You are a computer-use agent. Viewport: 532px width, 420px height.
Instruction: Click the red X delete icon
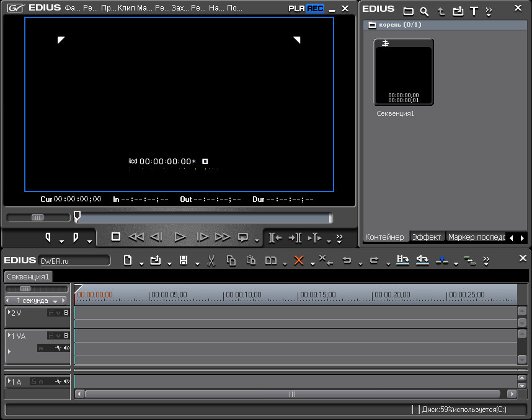[298, 261]
